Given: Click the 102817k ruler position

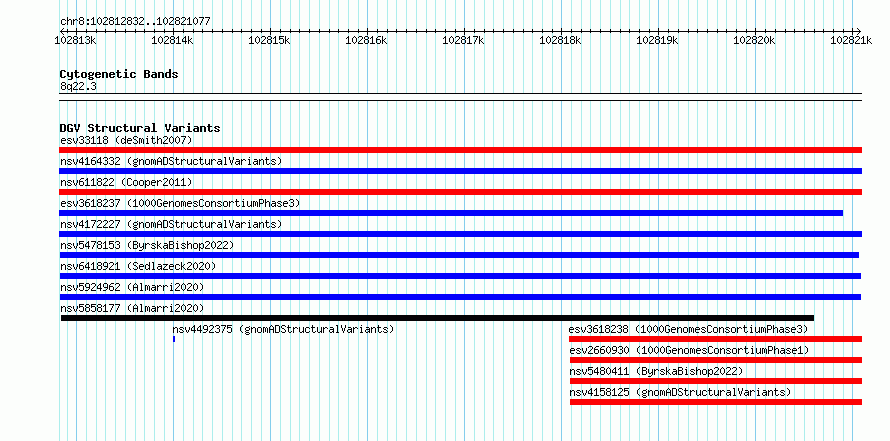Looking at the screenshot, I should click(463, 40).
